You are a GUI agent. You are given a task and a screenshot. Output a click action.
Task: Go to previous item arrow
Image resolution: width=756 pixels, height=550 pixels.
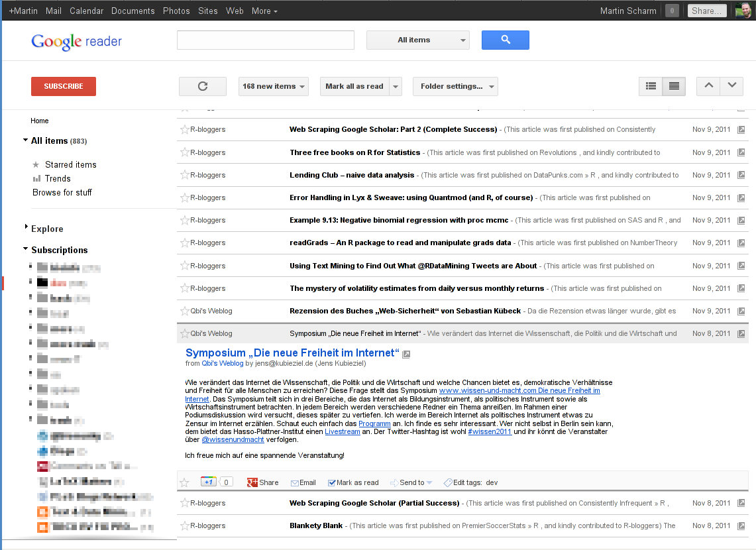[x=708, y=86]
